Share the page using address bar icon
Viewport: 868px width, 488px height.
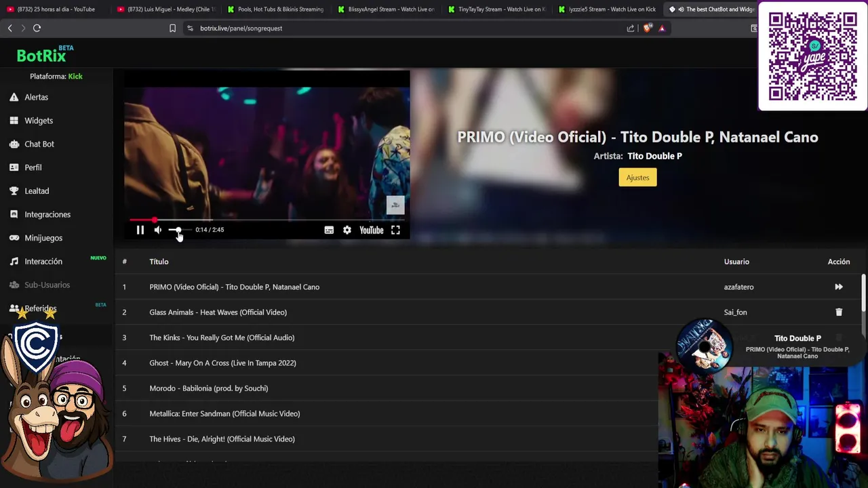pyautogui.click(x=631, y=28)
